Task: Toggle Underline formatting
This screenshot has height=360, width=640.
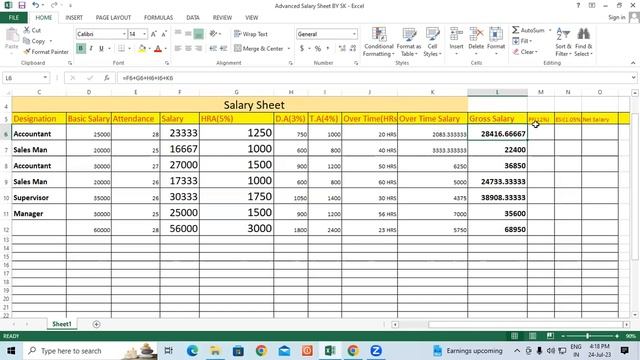Action: (101, 49)
